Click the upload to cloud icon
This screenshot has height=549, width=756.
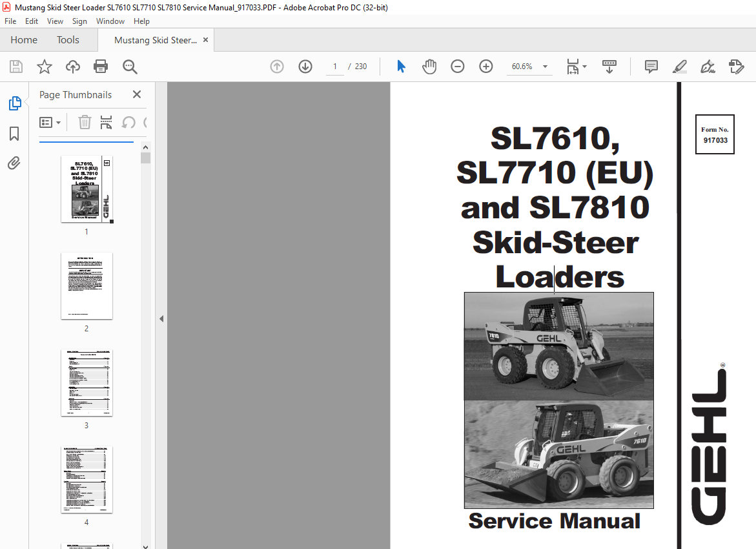[x=73, y=67]
